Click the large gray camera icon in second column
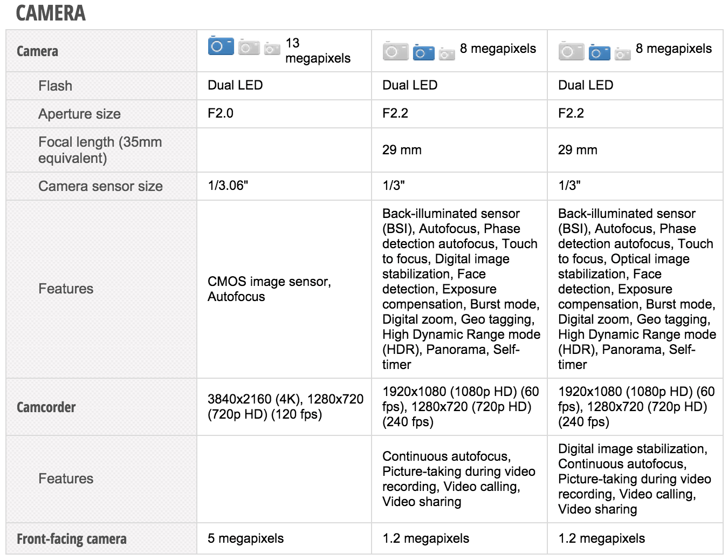 coord(396,51)
